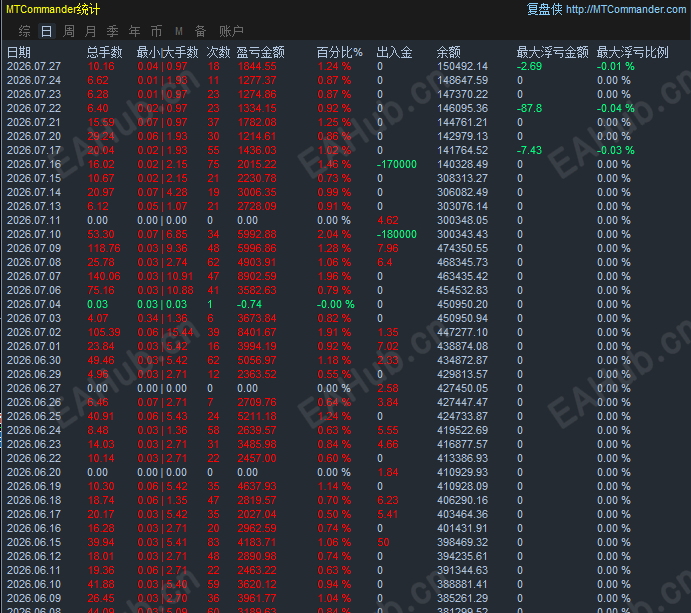Click the 出入金 column header

(x=394, y=52)
